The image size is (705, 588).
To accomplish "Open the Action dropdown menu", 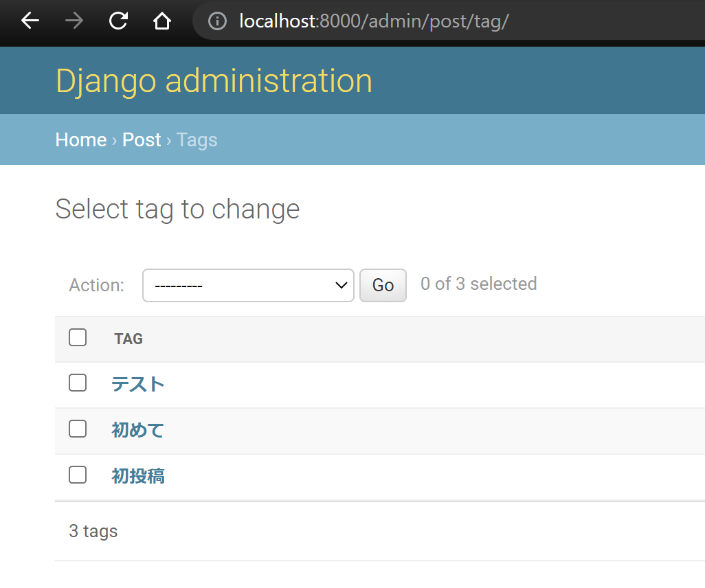I will coord(248,285).
